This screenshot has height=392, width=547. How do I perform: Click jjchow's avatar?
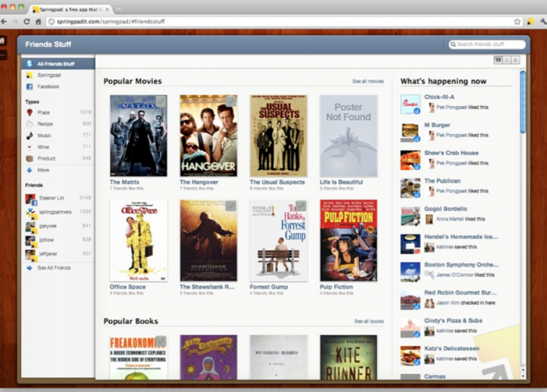point(31,241)
